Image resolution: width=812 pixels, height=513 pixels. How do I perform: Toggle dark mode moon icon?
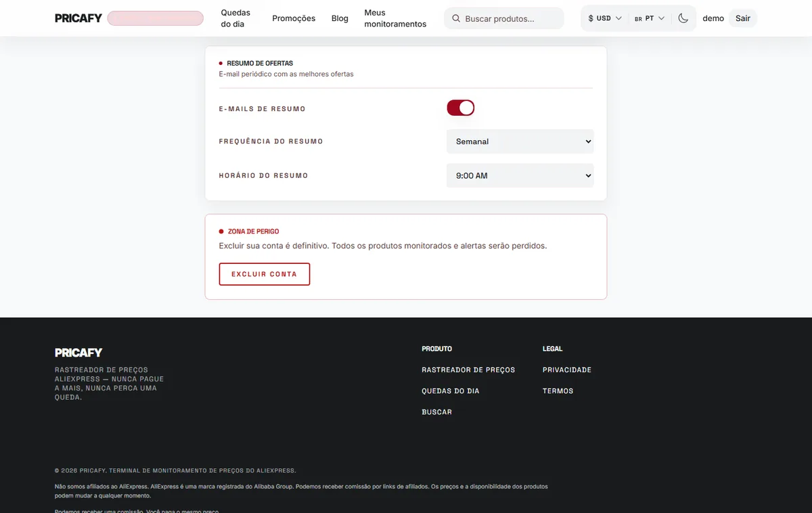[683, 18]
